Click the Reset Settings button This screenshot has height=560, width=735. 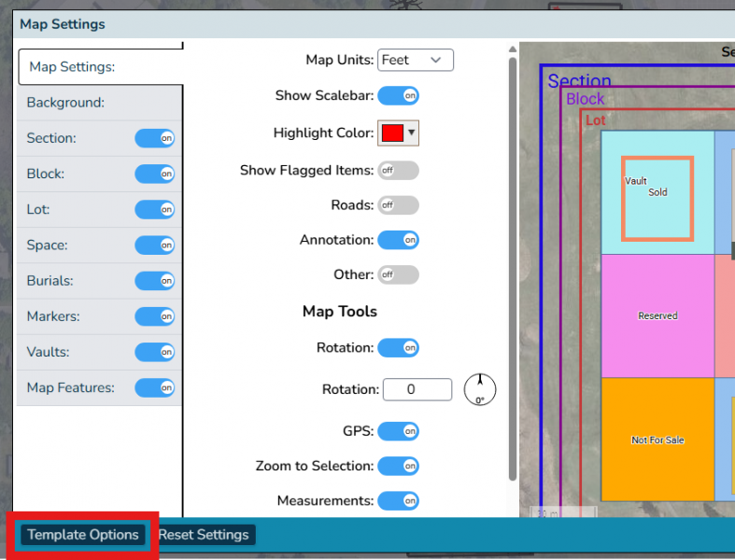[204, 535]
